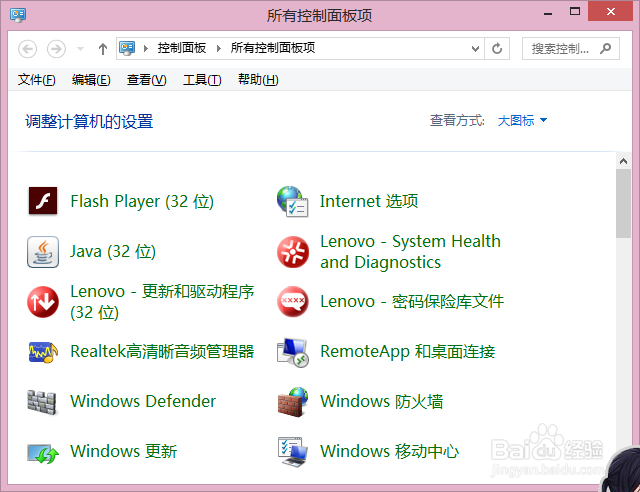640x492 pixels.
Task: Click the search magnifier icon
Action: point(606,48)
